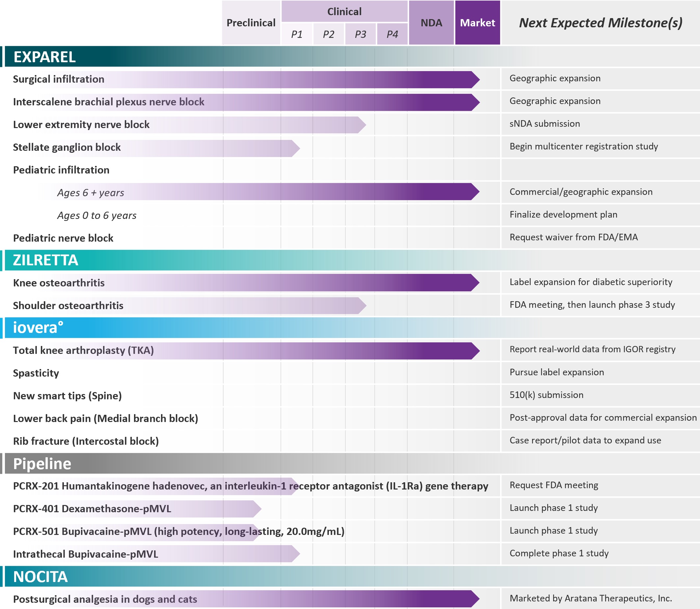Click the Shoulder osteoarthritis row label
Image resolution: width=700 pixels, height=609 pixels.
[68, 305]
